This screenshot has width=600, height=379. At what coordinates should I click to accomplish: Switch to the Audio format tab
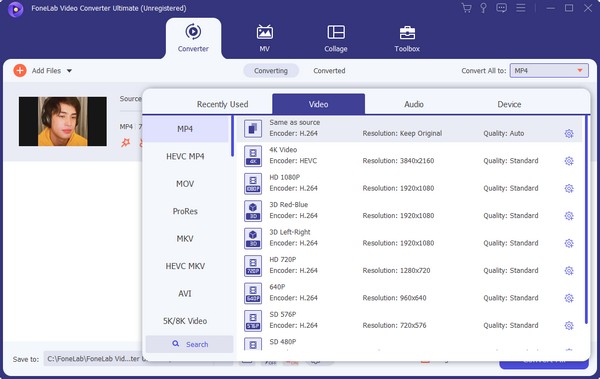414,104
